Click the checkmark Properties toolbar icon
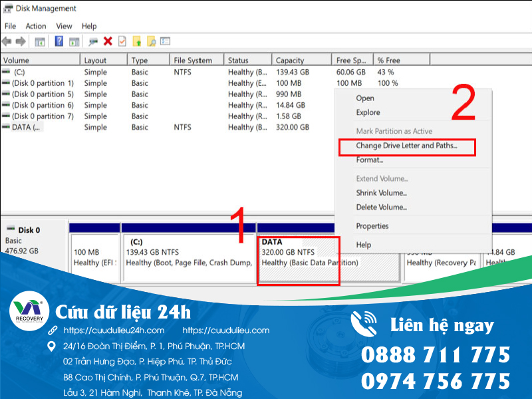This screenshot has height=399, width=532. [122, 41]
